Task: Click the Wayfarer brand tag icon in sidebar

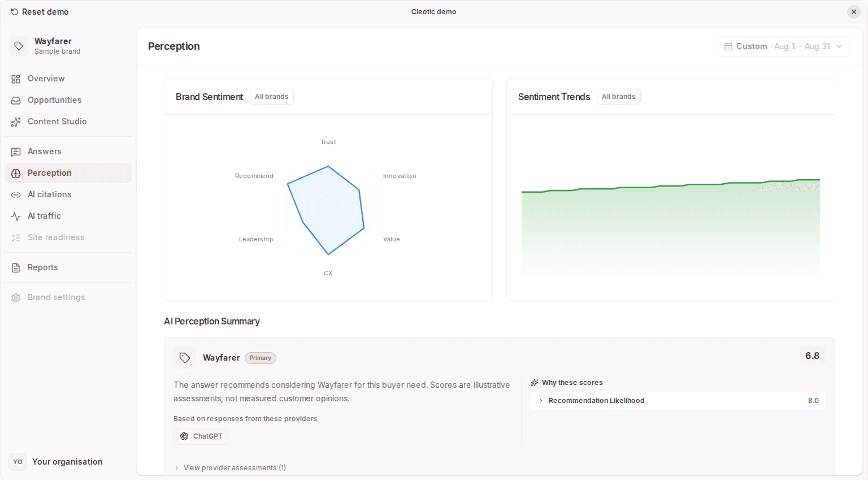Action: [19, 46]
